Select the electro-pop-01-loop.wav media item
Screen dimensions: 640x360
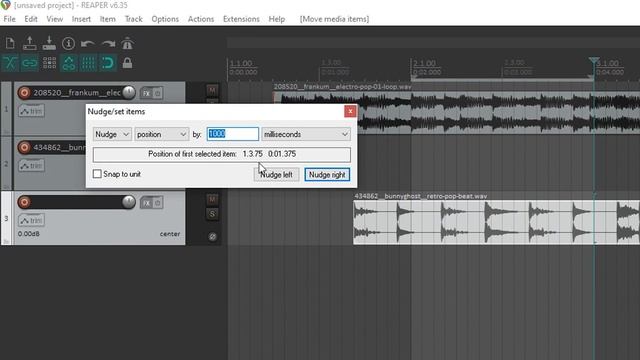pyautogui.click(x=456, y=113)
